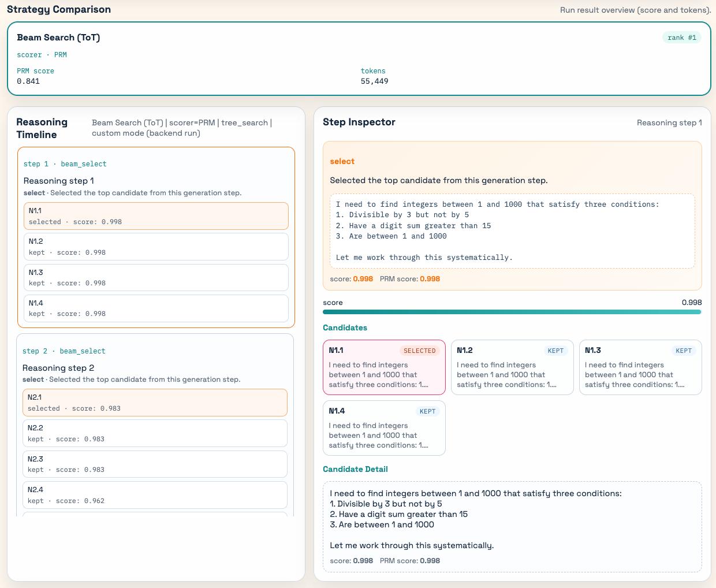Viewport: 716px width, 588px height.
Task: Click the 0.998 value above score bar
Action: 692,303
